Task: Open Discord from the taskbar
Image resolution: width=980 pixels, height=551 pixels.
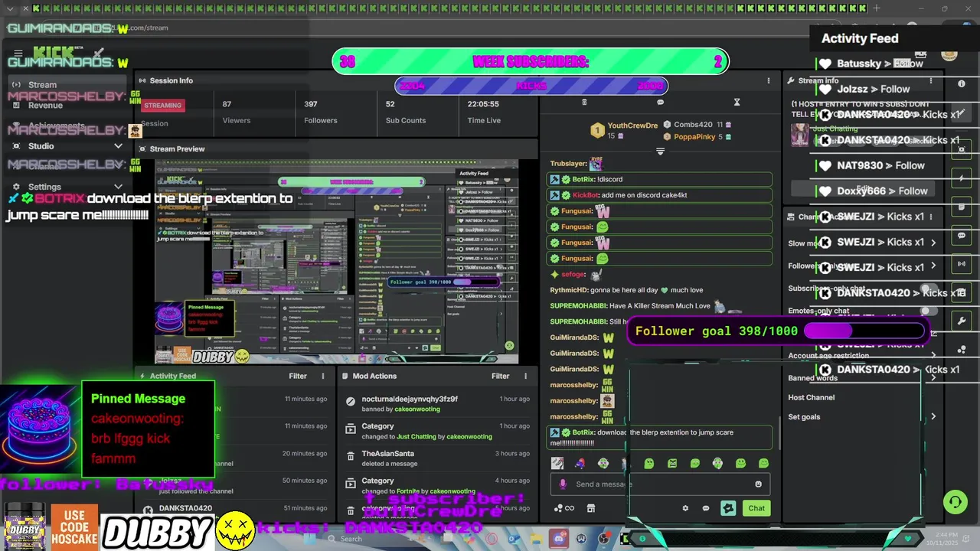Action: (559, 539)
